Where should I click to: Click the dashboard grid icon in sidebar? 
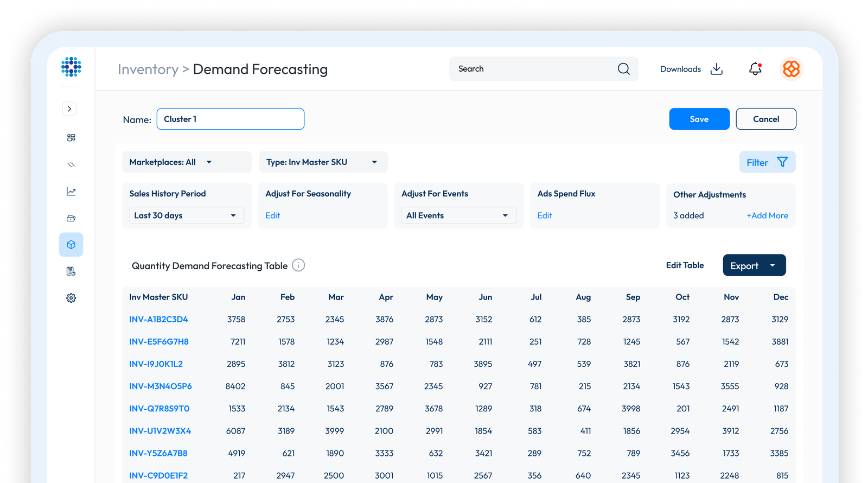click(71, 138)
